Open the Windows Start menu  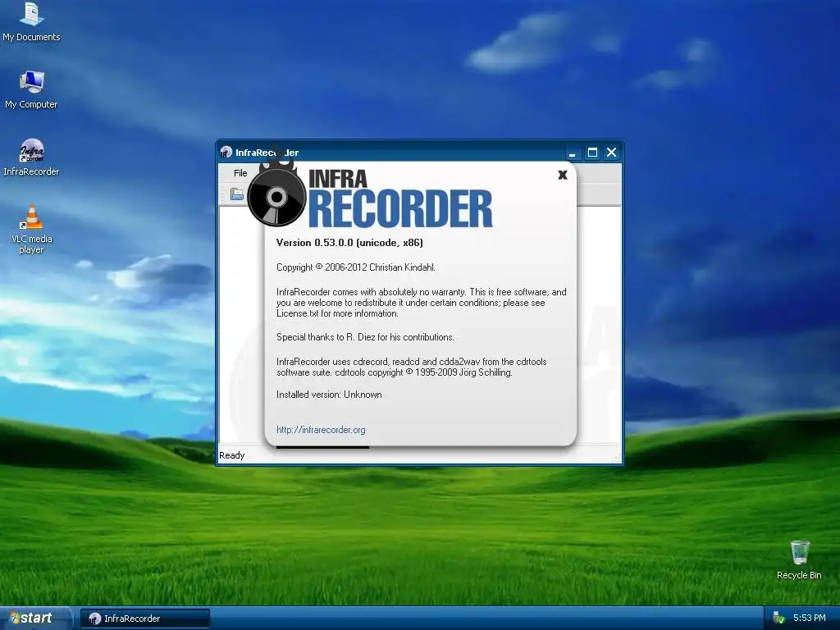pos(34,619)
